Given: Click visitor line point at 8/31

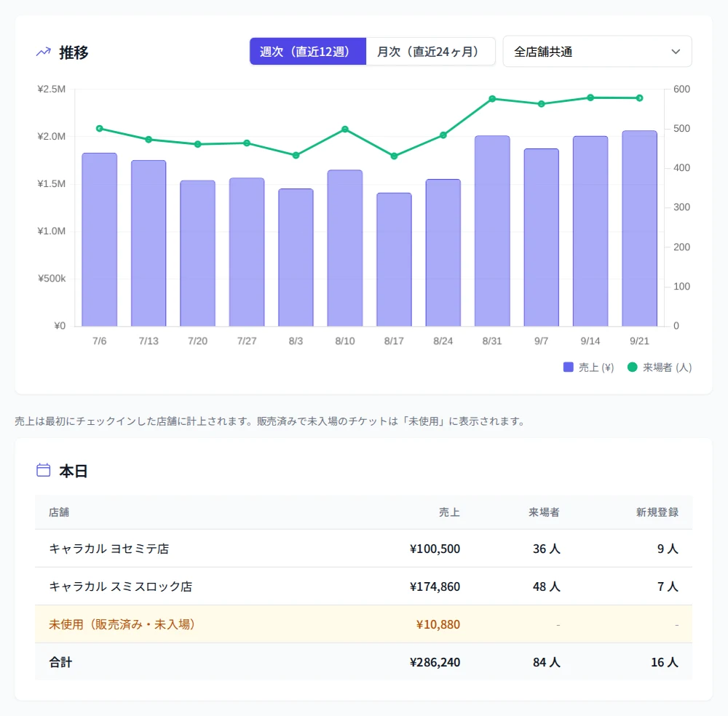Looking at the screenshot, I should coord(492,99).
